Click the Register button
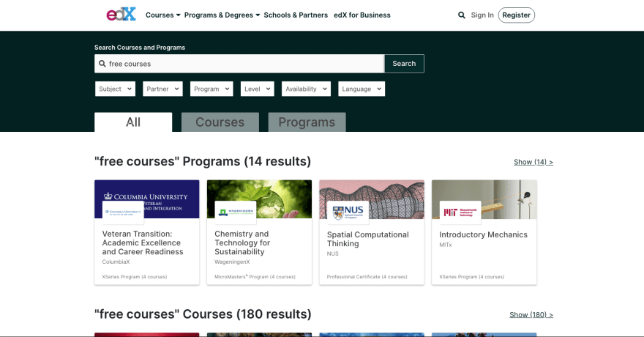644x337 pixels. pos(516,15)
